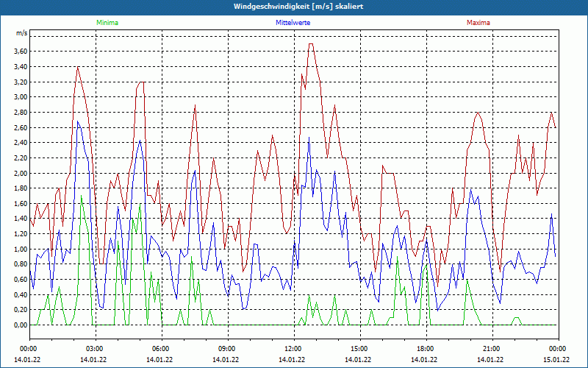Click the '06:00' time label on x-axis

pyautogui.click(x=161, y=349)
